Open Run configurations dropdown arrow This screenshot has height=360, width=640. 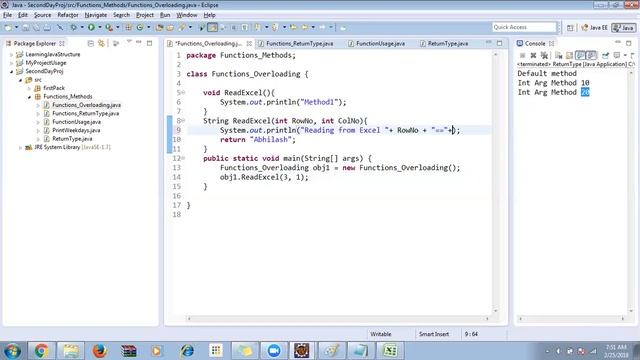tap(100, 27)
